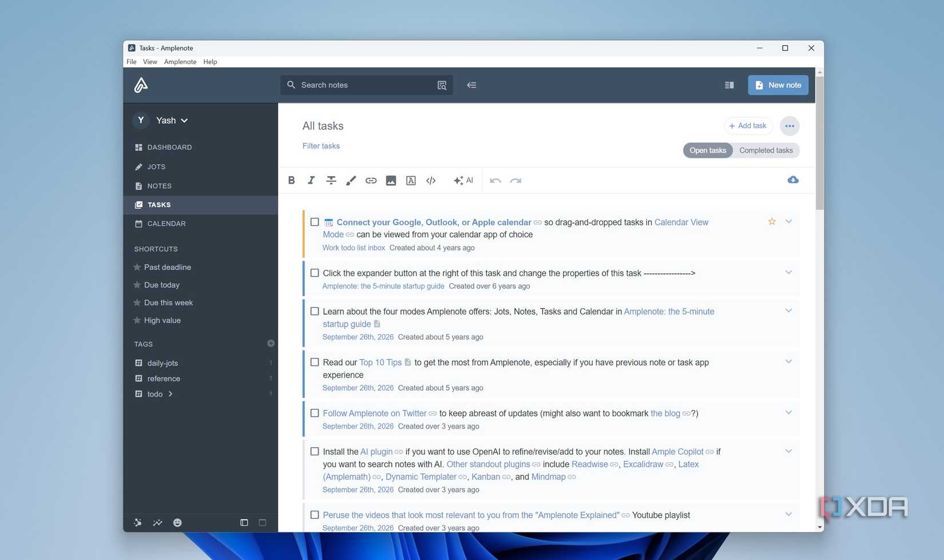This screenshot has height=560, width=944.
Task: Expand the Peruse the videos task
Action: pyautogui.click(x=788, y=514)
